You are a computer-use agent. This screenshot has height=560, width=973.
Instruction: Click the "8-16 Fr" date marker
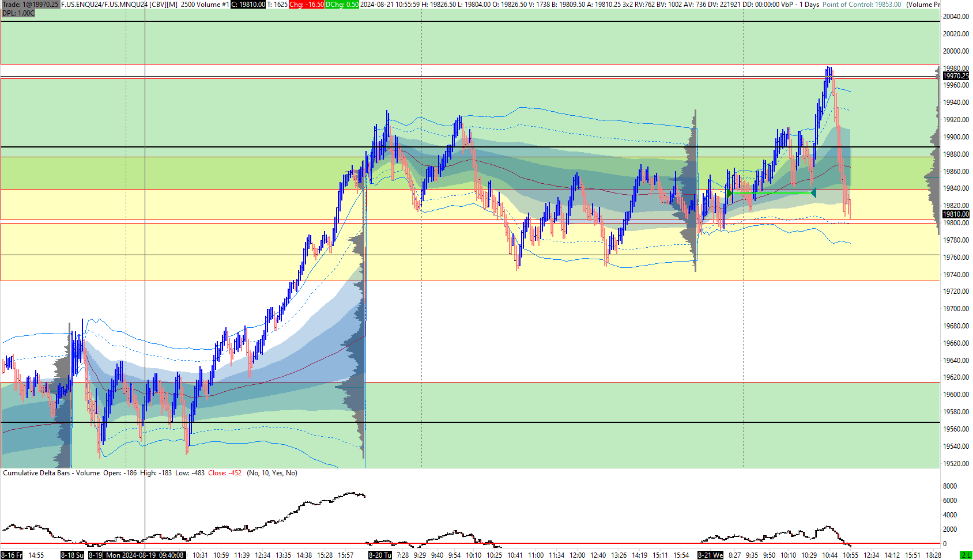coord(12,555)
